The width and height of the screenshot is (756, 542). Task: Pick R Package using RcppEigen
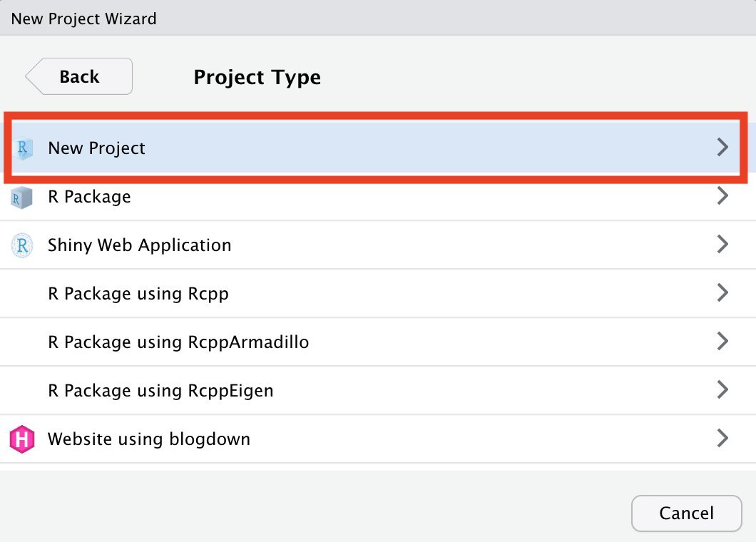378,390
